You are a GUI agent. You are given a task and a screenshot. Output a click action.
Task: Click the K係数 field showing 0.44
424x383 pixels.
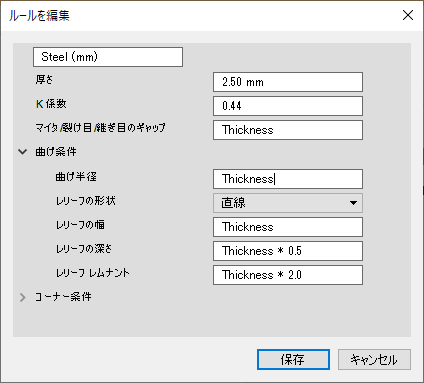288,106
